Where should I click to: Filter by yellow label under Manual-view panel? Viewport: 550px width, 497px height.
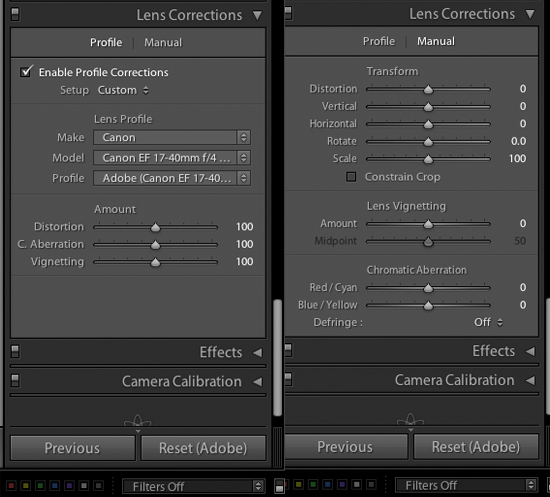pos(299,485)
